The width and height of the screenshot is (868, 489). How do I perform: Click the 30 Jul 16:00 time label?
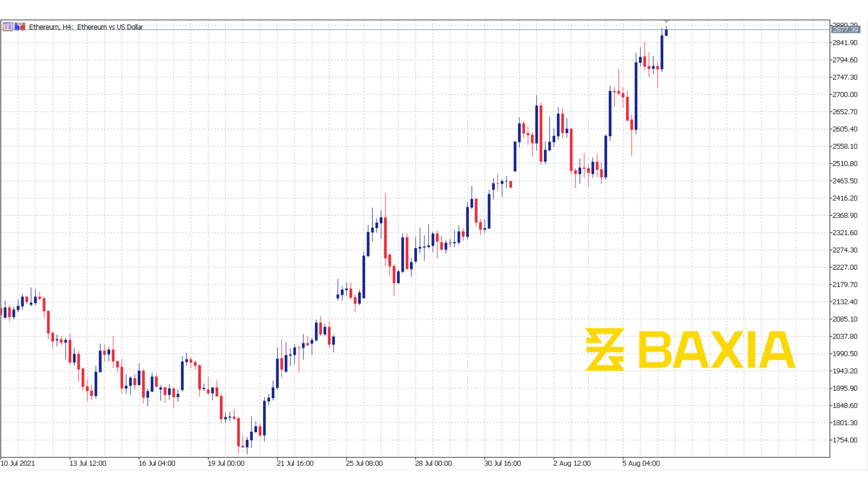pyautogui.click(x=502, y=463)
